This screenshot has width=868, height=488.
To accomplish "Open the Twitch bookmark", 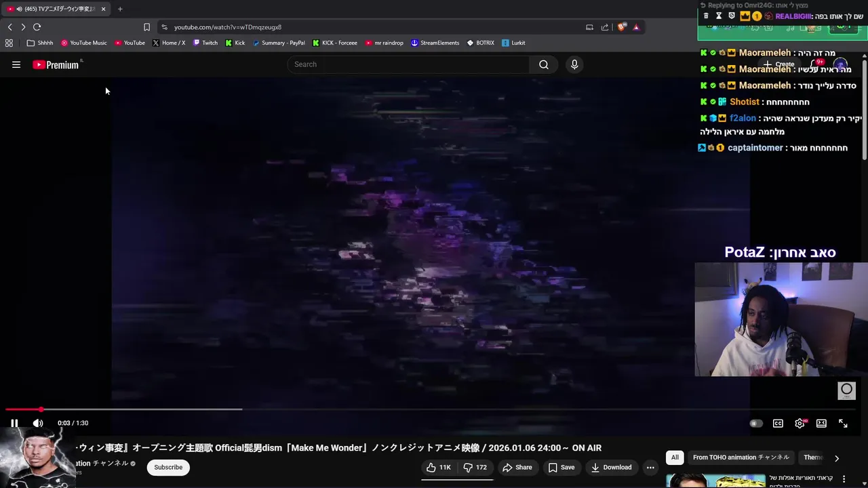I will tap(205, 43).
